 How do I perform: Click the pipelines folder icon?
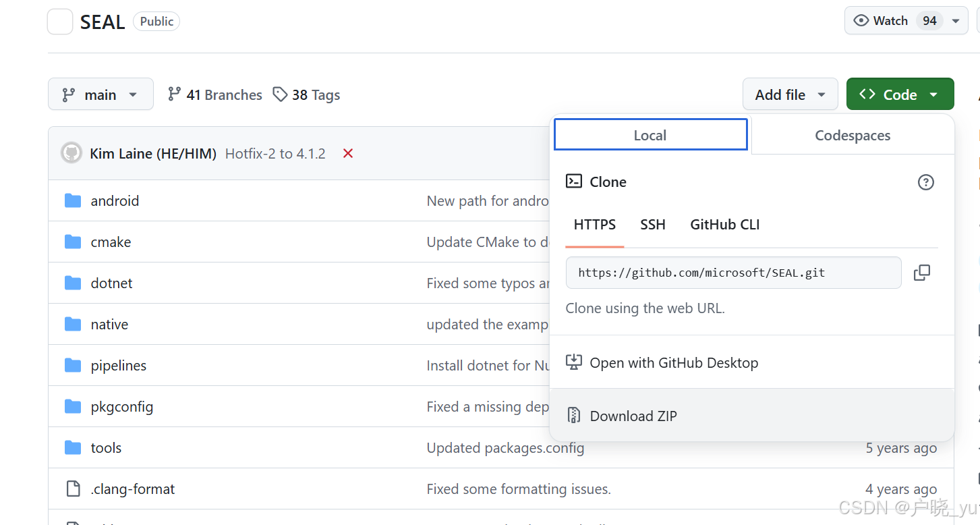coord(73,365)
